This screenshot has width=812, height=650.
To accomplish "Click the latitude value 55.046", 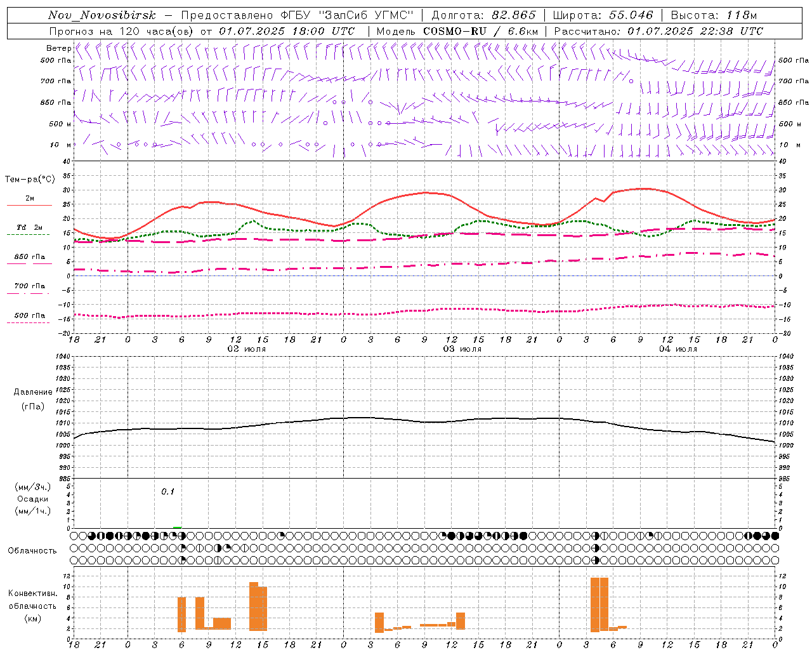I will pyautogui.click(x=631, y=15).
